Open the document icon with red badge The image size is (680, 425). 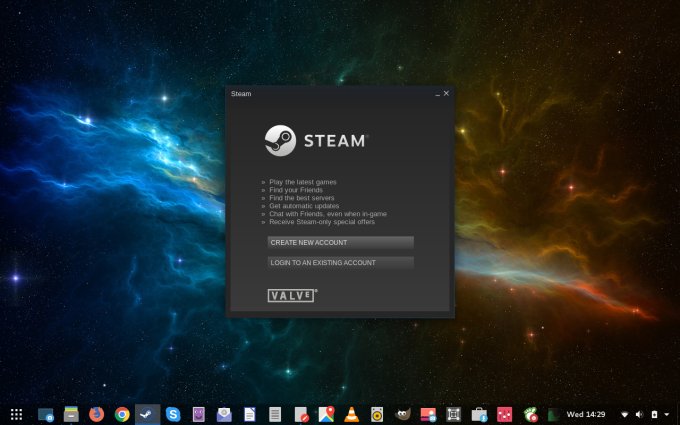coord(301,414)
